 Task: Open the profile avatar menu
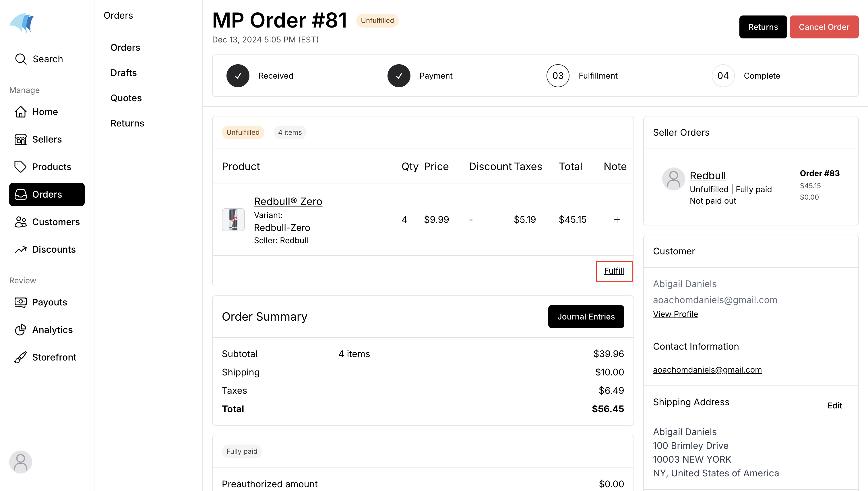(x=20, y=462)
